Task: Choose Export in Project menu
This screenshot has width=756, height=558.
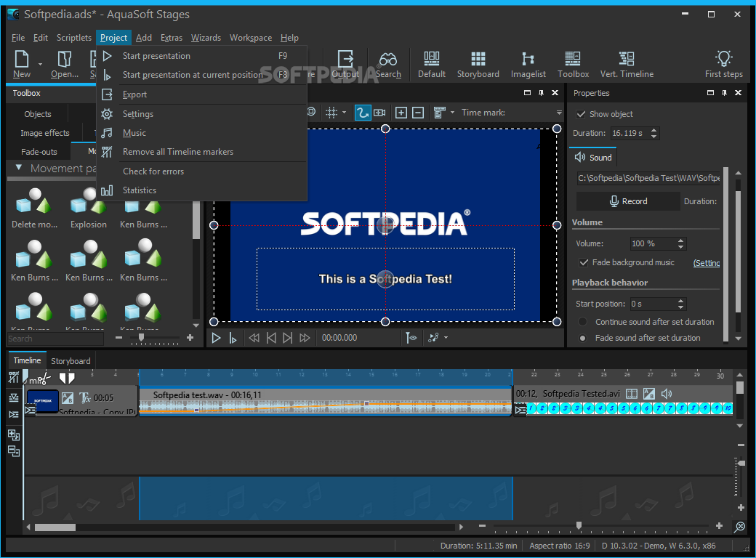Action: click(202, 94)
